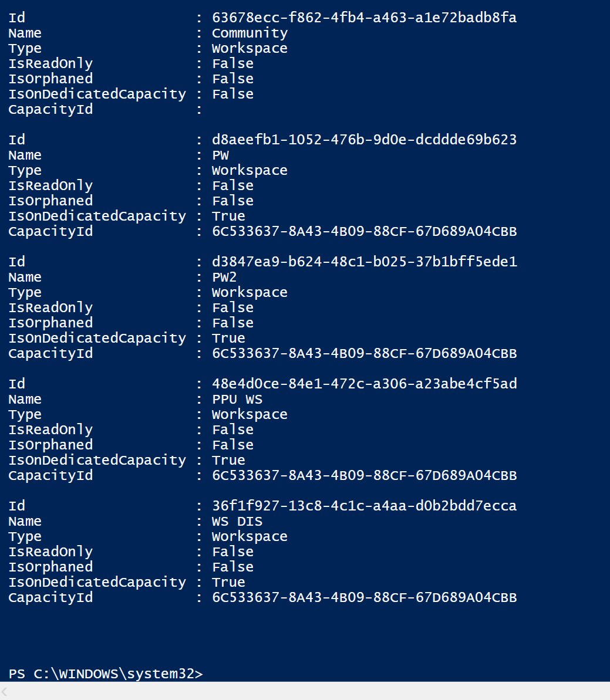This screenshot has height=700, width=610.
Task: Click IsOrphaned label in the PW2 block
Action: (50, 323)
